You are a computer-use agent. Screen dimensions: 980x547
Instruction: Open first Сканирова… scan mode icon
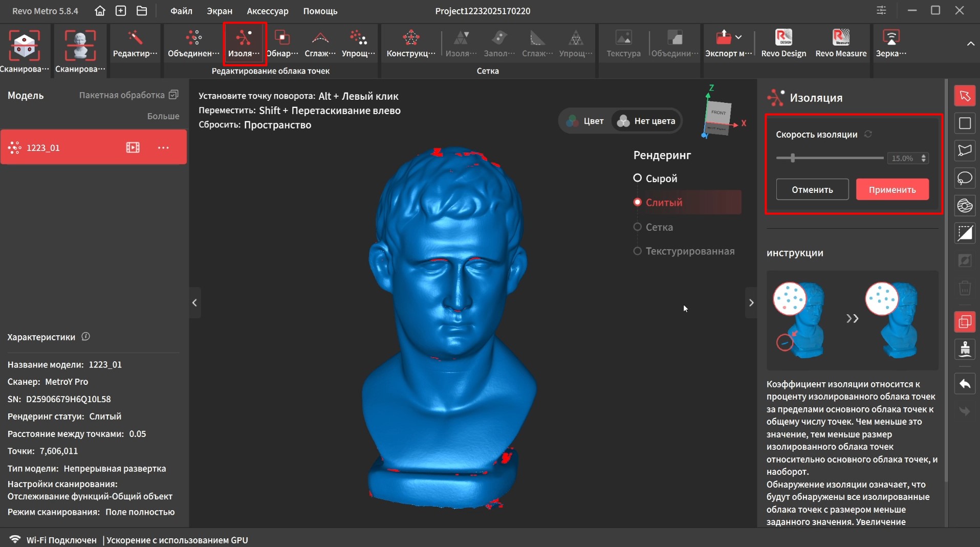point(25,50)
